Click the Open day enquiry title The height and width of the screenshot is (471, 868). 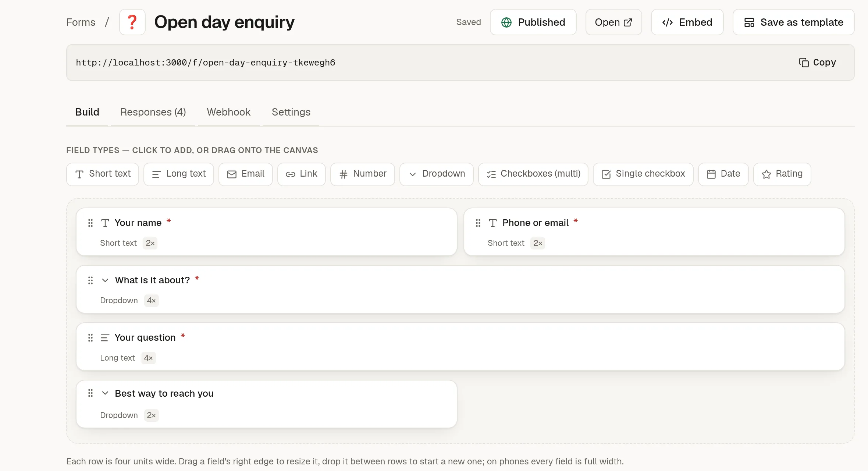point(224,22)
